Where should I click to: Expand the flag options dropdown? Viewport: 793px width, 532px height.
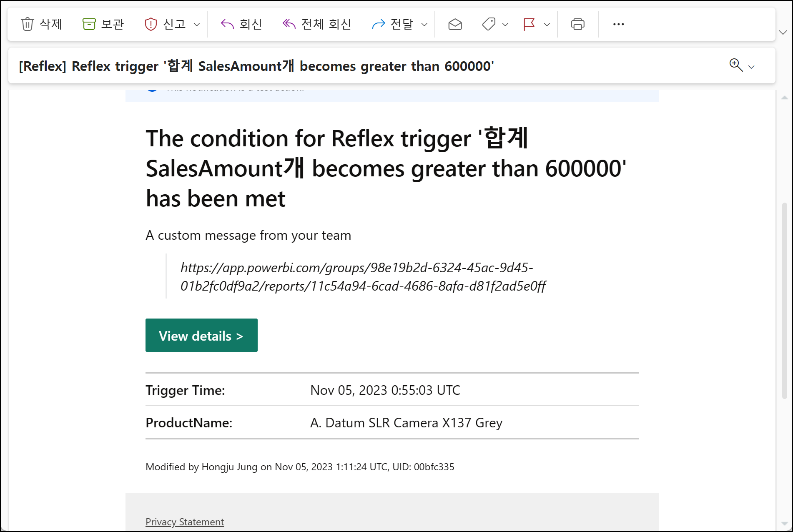[547, 25]
